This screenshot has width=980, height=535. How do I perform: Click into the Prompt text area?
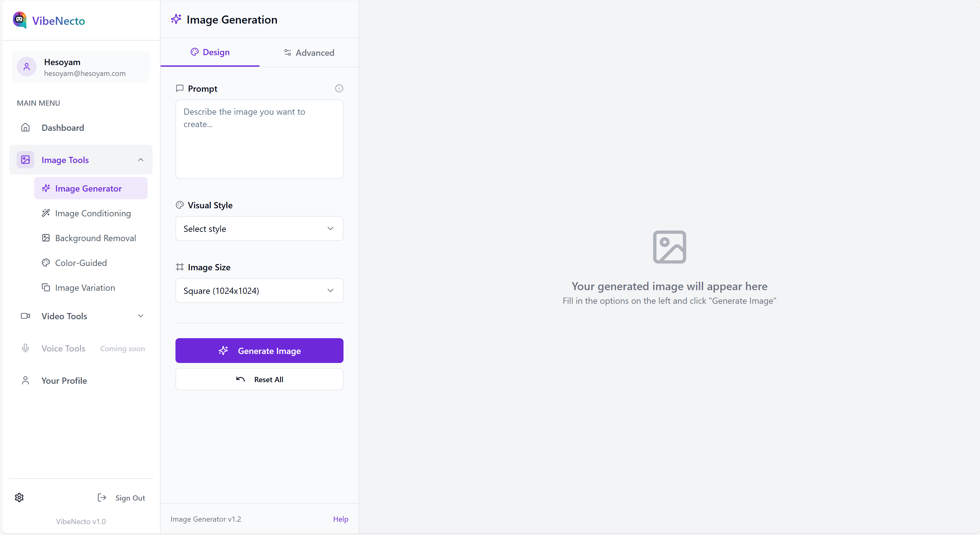(259, 139)
